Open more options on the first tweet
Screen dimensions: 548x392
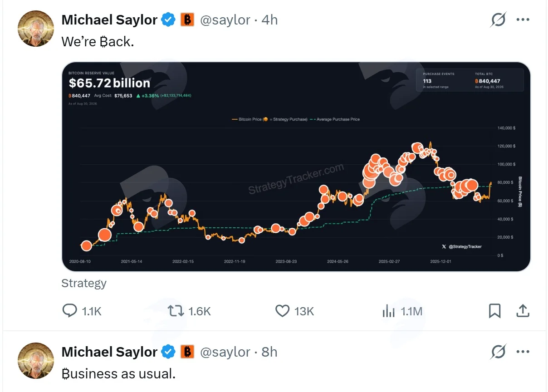click(523, 20)
